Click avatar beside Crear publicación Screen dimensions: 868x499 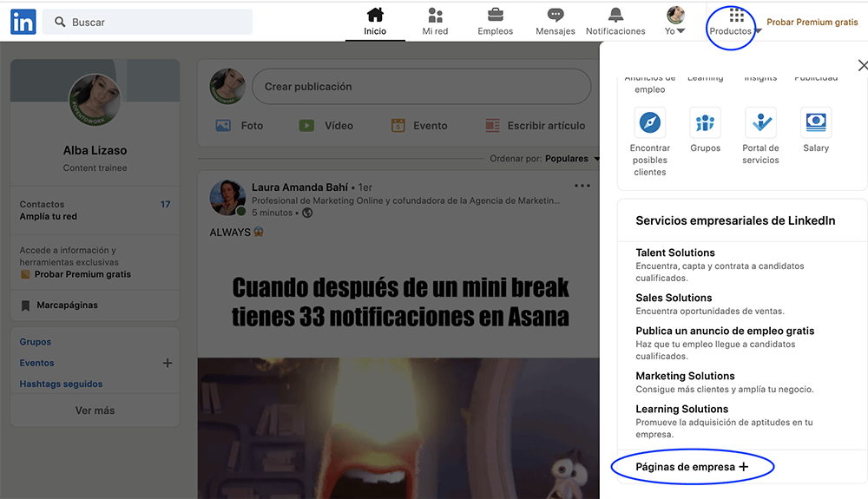227,86
